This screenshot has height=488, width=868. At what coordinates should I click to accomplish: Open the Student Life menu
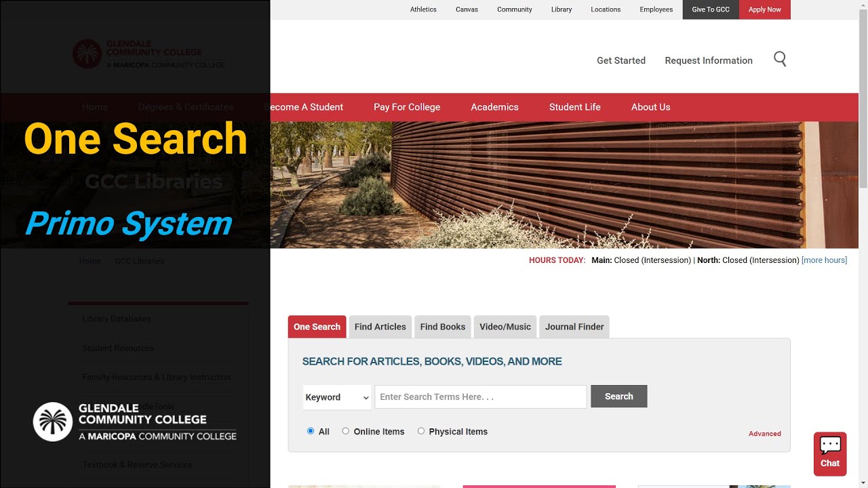tap(575, 107)
